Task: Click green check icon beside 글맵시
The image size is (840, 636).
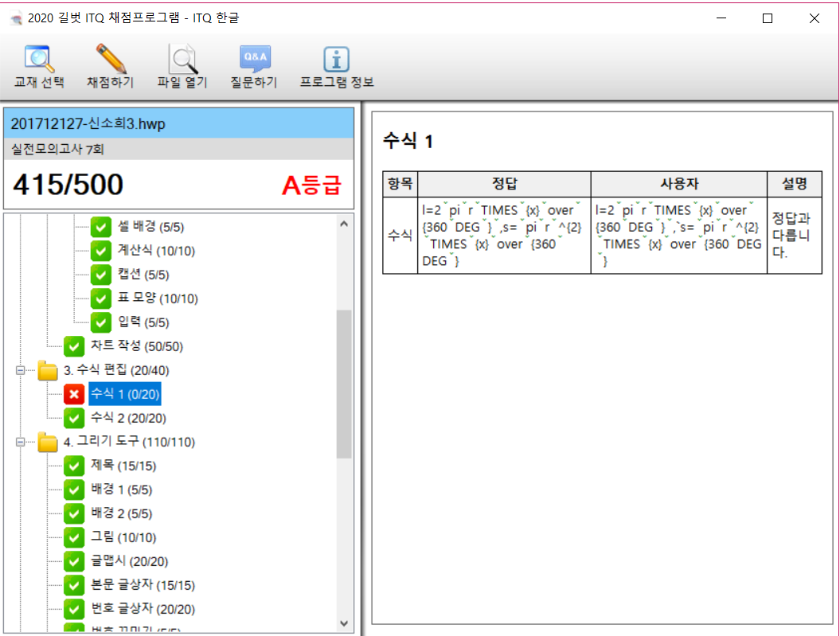Action: point(74,561)
